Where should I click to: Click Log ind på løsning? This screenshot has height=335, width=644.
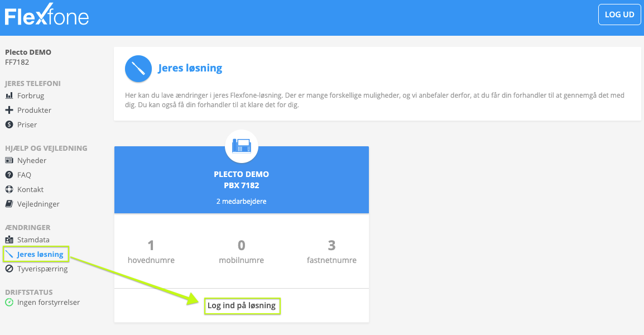click(242, 305)
